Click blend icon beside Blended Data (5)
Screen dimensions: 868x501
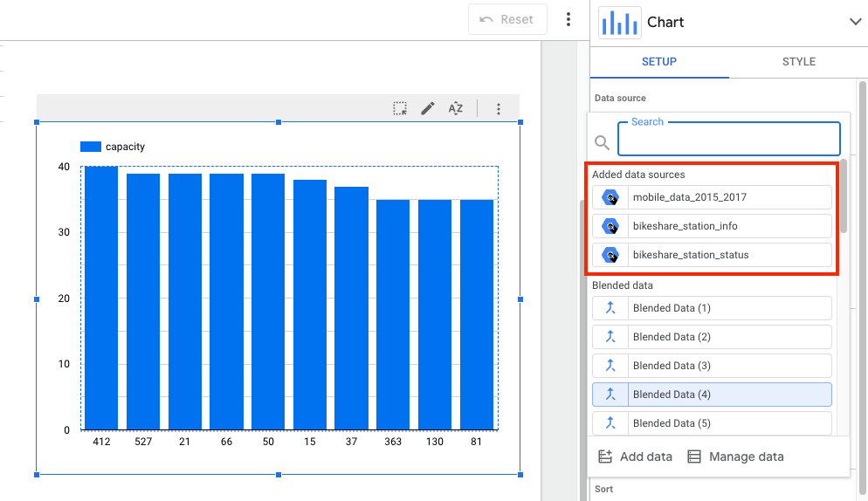coord(610,423)
